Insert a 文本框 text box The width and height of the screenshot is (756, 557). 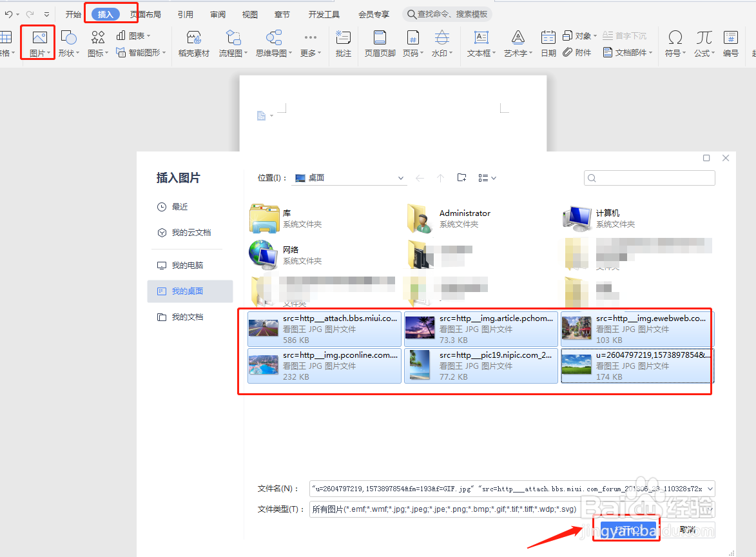click(481, 43)
